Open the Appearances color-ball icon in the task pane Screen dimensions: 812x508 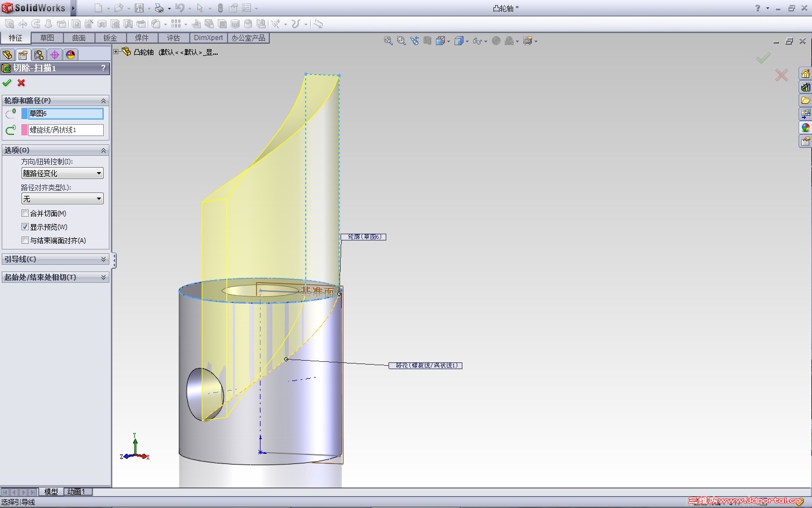pyautogui.click(x=805, y=128)
